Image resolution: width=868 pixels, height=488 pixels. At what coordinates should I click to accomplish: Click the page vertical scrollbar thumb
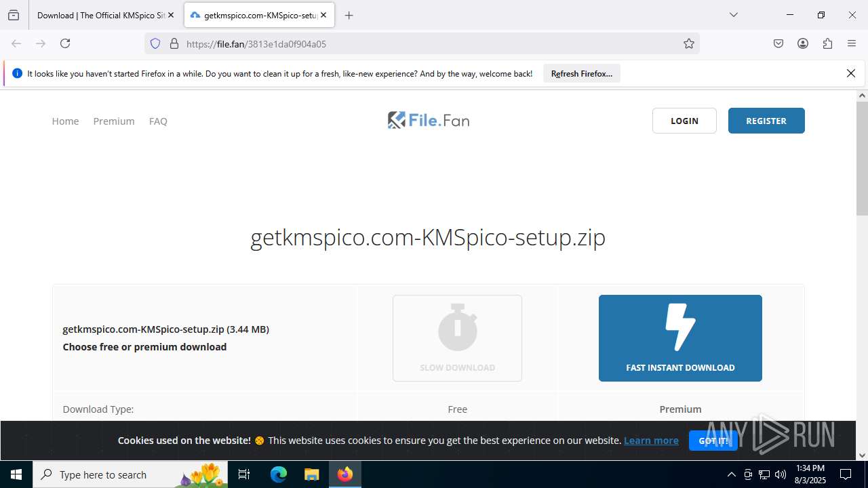pos(862,159)
